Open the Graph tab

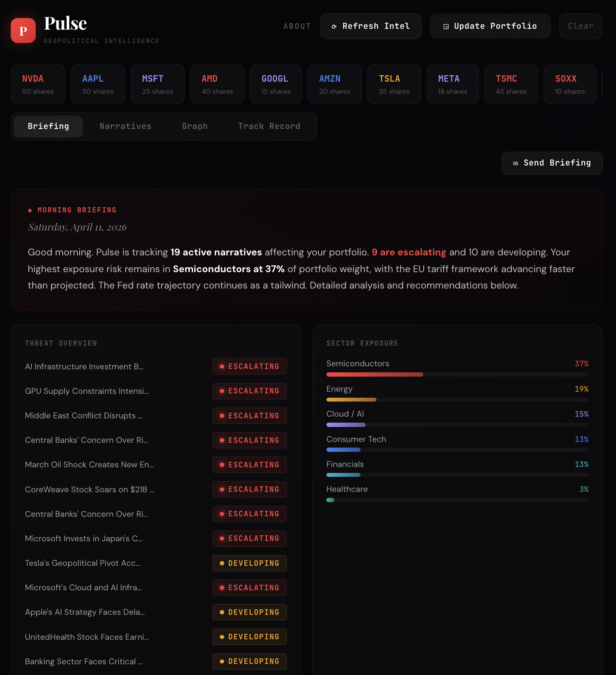(x=194, y=126)
